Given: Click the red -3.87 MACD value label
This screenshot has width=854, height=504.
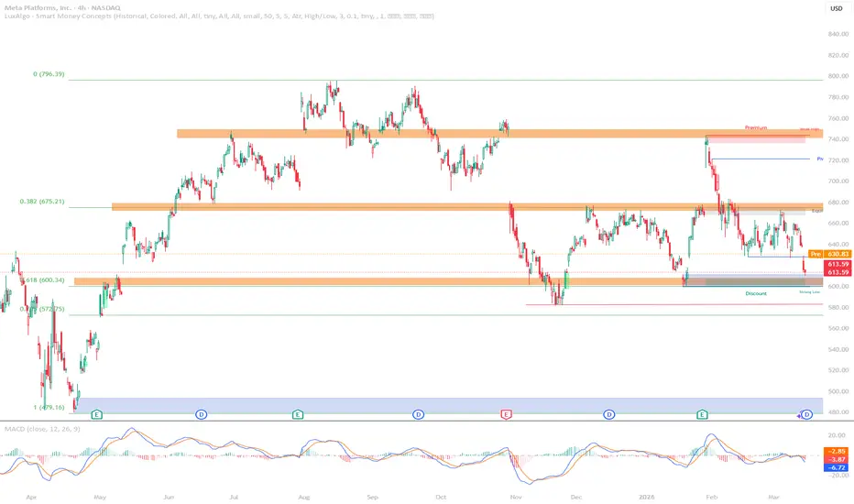Looking at the screenshot, I should point(838,459).
